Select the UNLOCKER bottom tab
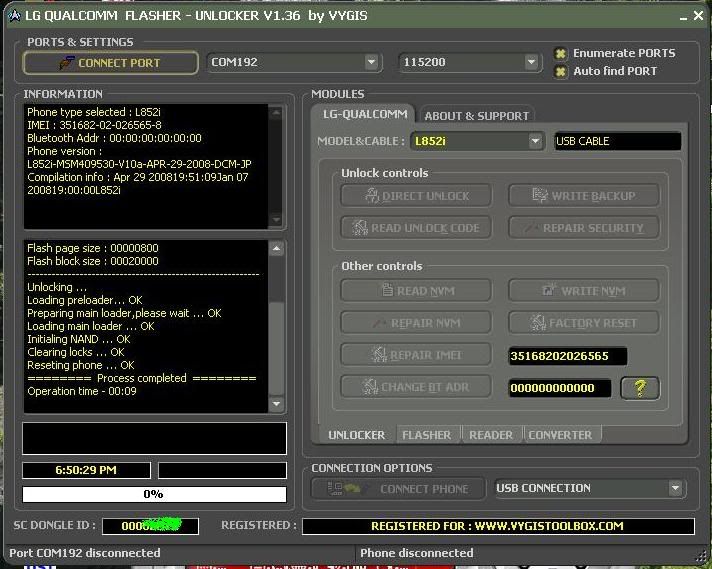This screenshot has height=569, width=712. click(356, 435)
